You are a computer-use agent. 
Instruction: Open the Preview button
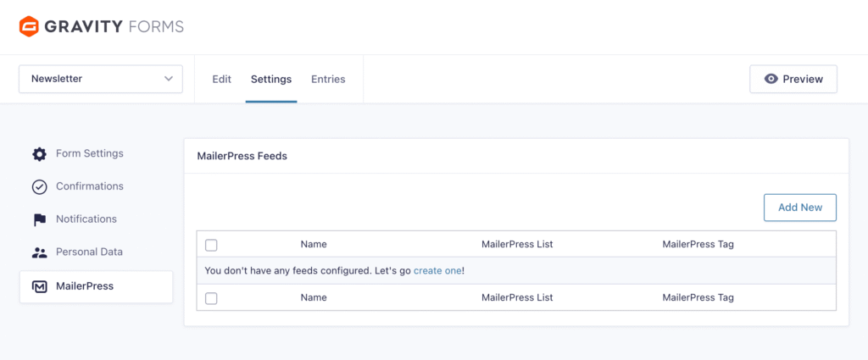coord(793,79)
